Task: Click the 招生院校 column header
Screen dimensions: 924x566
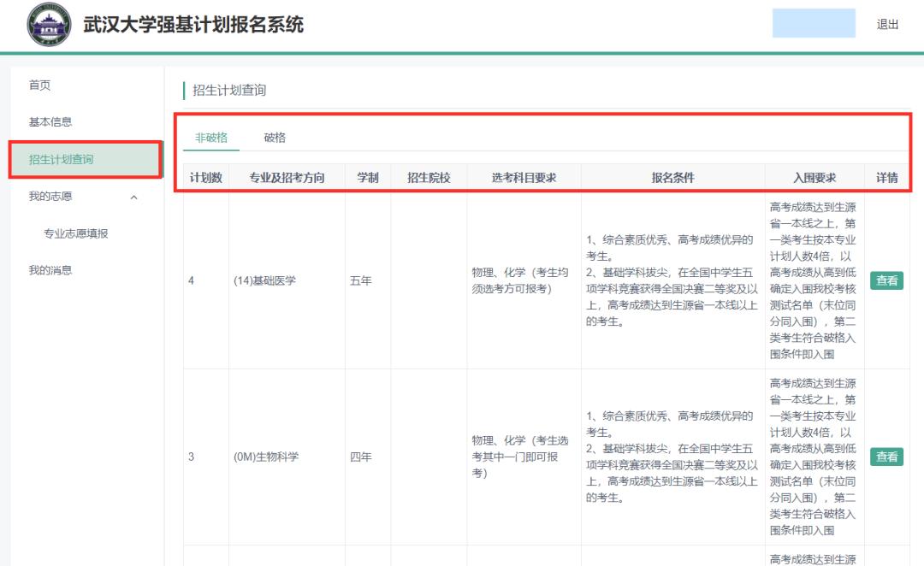Action: tap(429, 177)
